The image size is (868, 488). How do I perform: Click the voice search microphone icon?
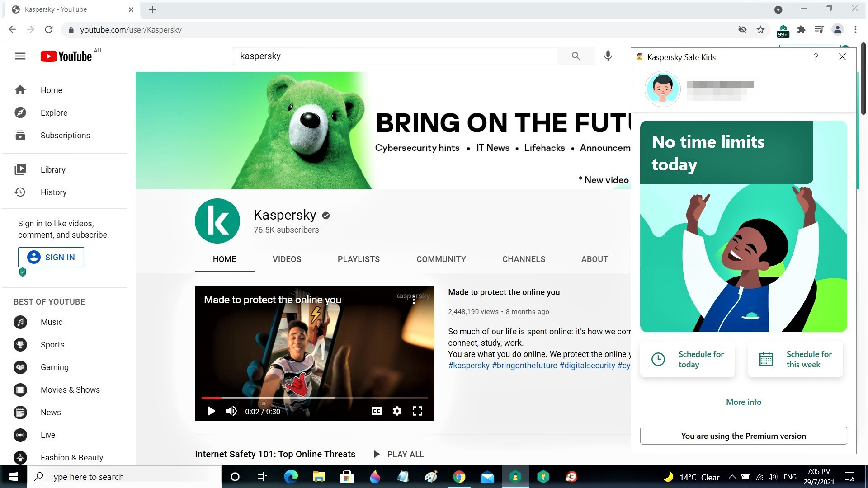[x=608, y=56]
